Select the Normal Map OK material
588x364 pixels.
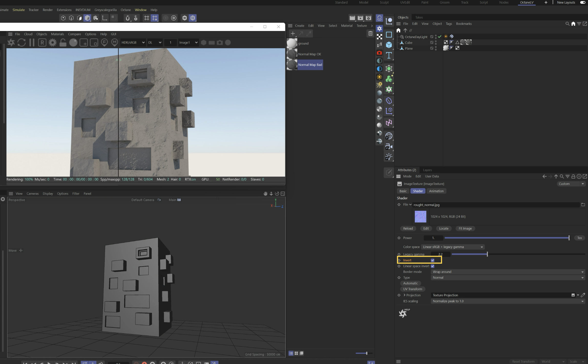click(x=309, y=54)
